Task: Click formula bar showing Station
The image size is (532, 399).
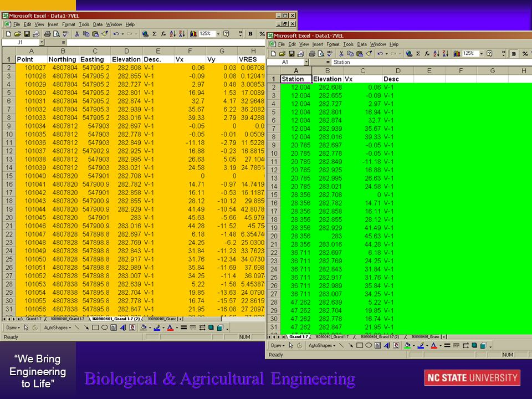Action: click(432, 62)
